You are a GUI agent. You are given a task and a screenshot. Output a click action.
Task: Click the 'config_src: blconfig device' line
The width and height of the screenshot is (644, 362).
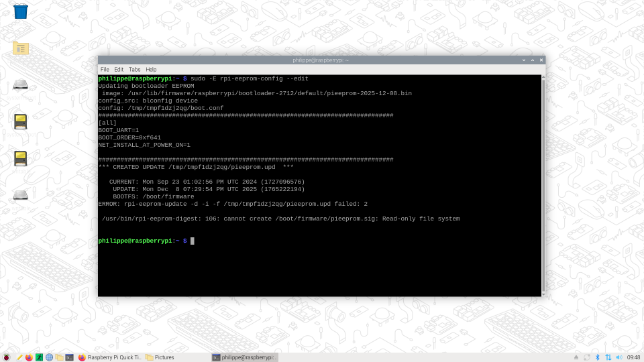click(148, 101)
